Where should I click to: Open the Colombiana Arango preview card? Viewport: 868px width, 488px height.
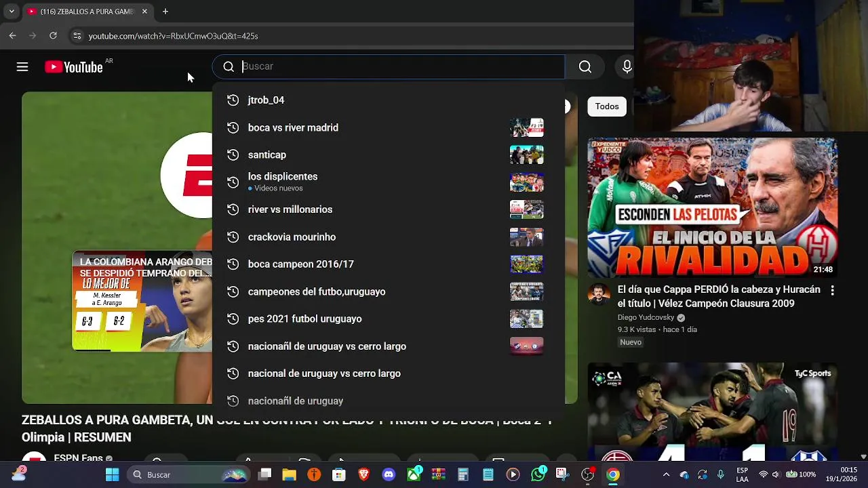tap(142, 302)
